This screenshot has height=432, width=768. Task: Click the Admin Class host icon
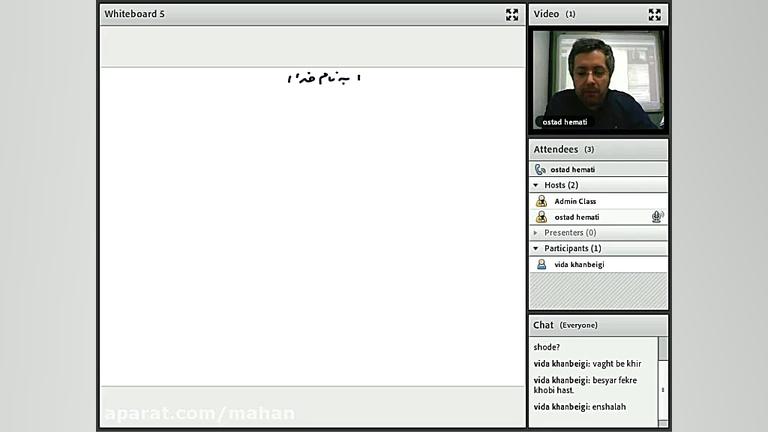(541, 201)
